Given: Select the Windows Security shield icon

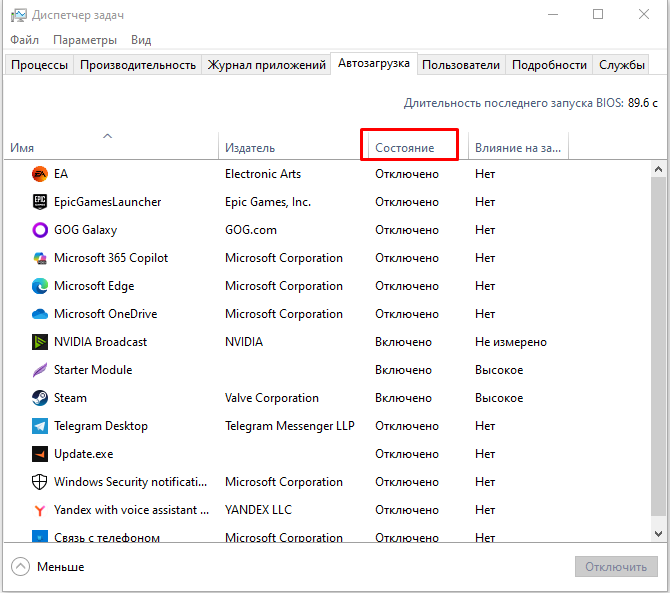Looking at the screenshot, I should pyautogui.click(x=40, y=482).
